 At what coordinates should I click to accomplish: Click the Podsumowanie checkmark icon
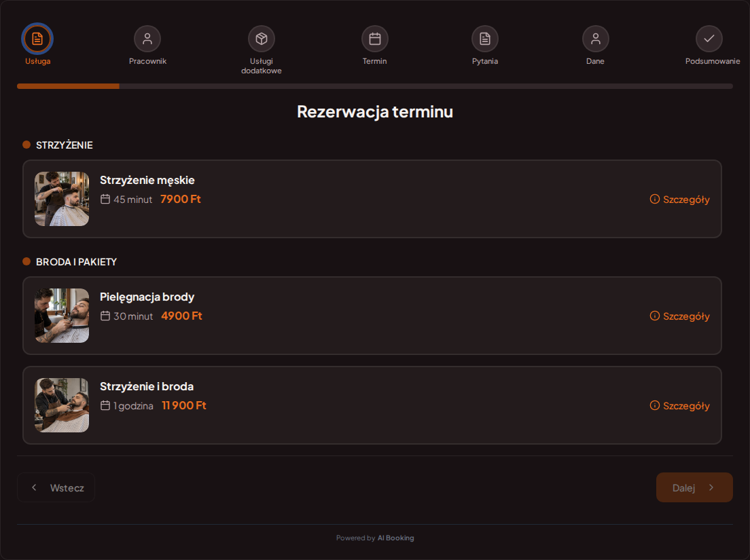click(709, 39)
